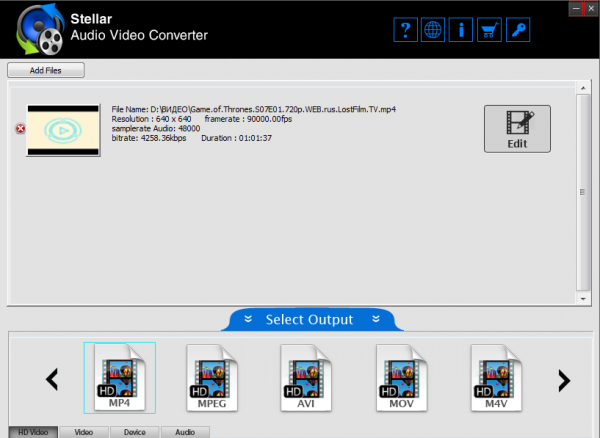Collapse the Select Output panel
600x438 pixels.
coord(312,319)
